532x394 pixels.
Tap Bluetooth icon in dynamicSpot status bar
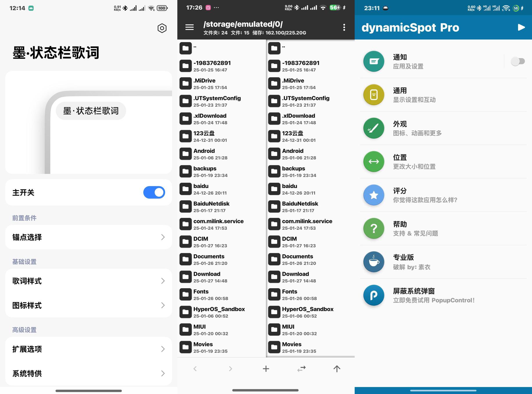tap(479, 8)
